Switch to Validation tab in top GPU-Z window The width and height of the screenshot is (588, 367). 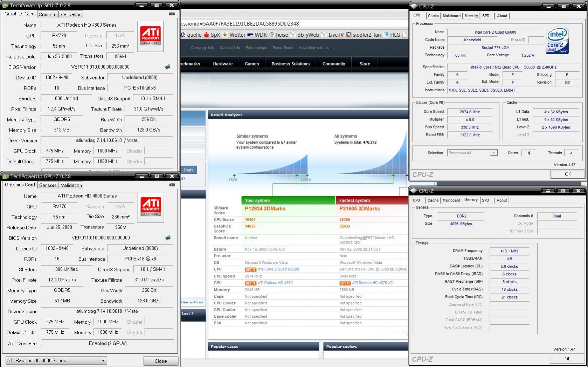(71, 14)
